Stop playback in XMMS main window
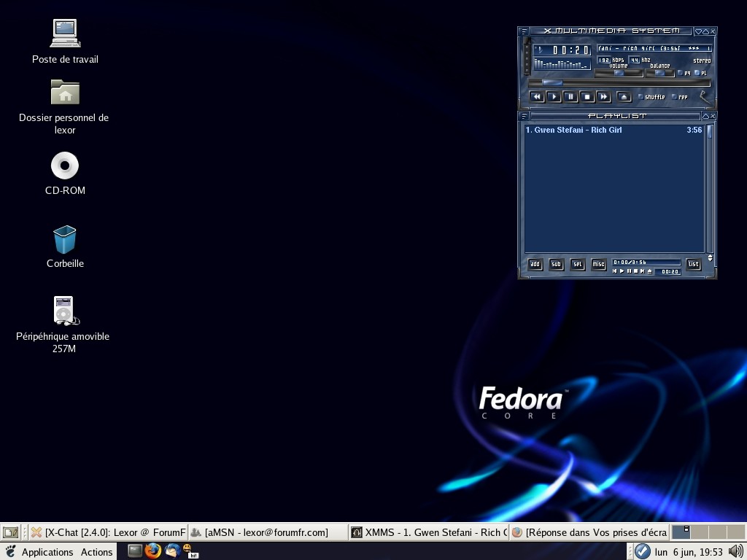 coord(587,97)
